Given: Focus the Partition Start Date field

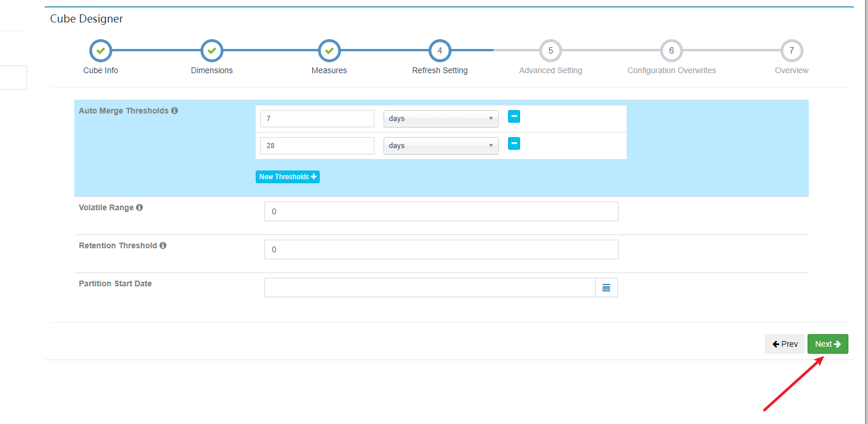Looking at the screenshot, I should click(430, 287).
